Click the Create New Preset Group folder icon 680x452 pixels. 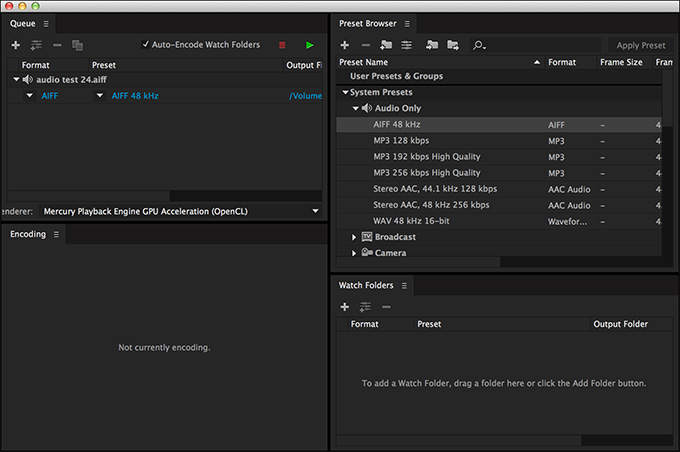point(386,45)
